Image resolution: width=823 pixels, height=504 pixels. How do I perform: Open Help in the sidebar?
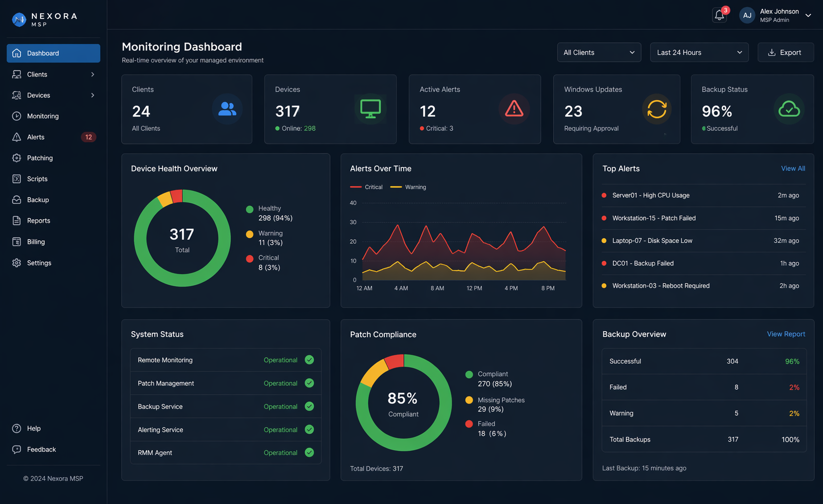click(x=53, y=429)
